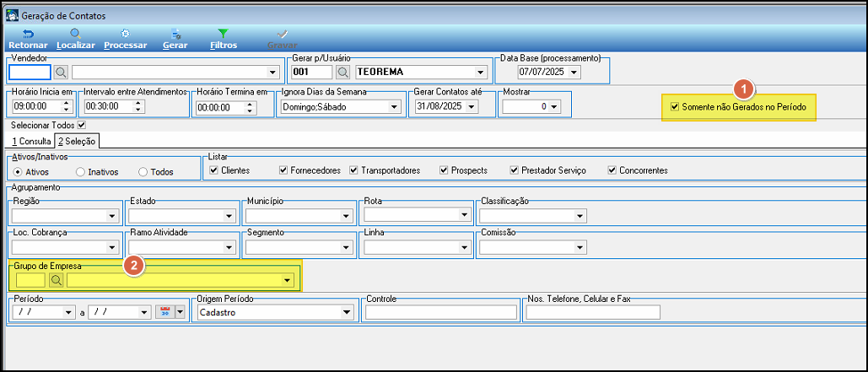Click the Gerar p/Usuário code field 001
Screen dimensions: 868x372
312,72
